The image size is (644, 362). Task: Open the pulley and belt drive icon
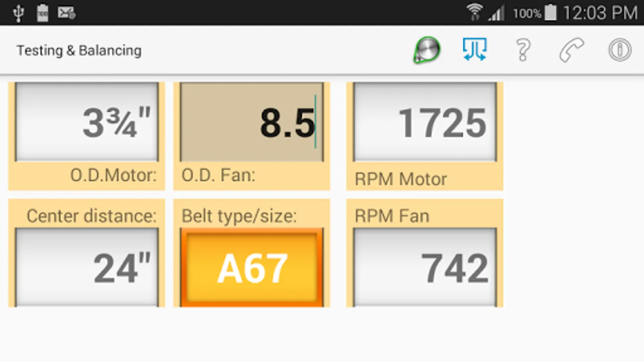pyautogui.click(x=427, y=50)
